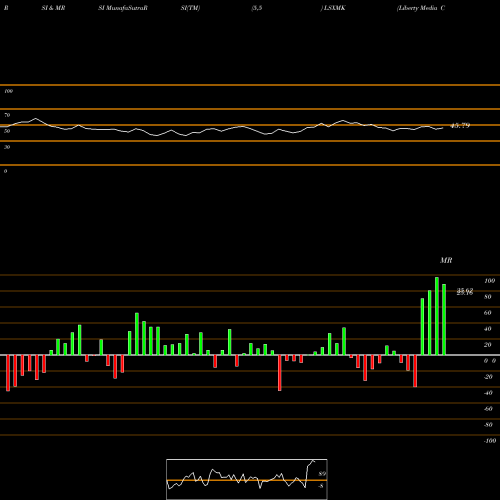Click the MR axis label 100
Image resolution: width=500 pixels, height=500 pixels.
pyautogui.click(x=489, y=281)
